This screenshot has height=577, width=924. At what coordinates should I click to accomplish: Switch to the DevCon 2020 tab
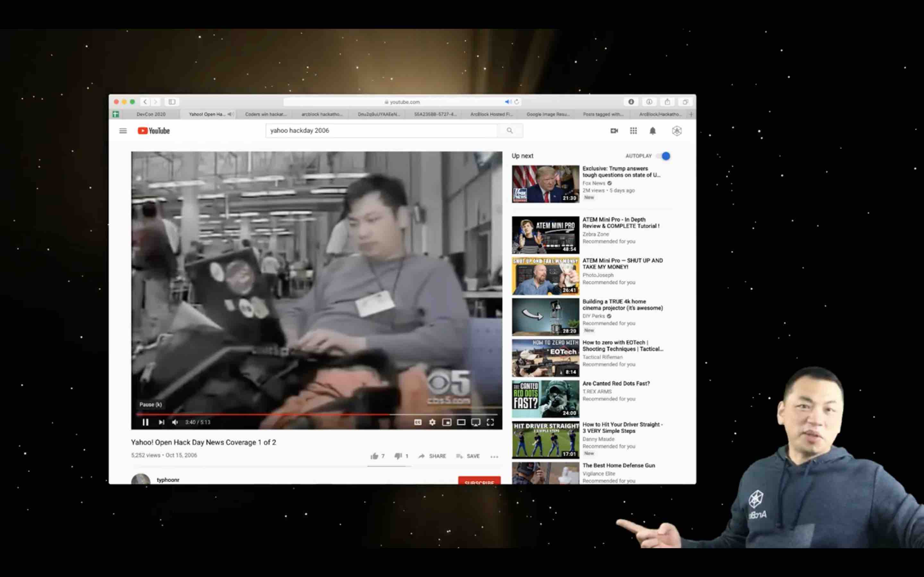point(151,114)
